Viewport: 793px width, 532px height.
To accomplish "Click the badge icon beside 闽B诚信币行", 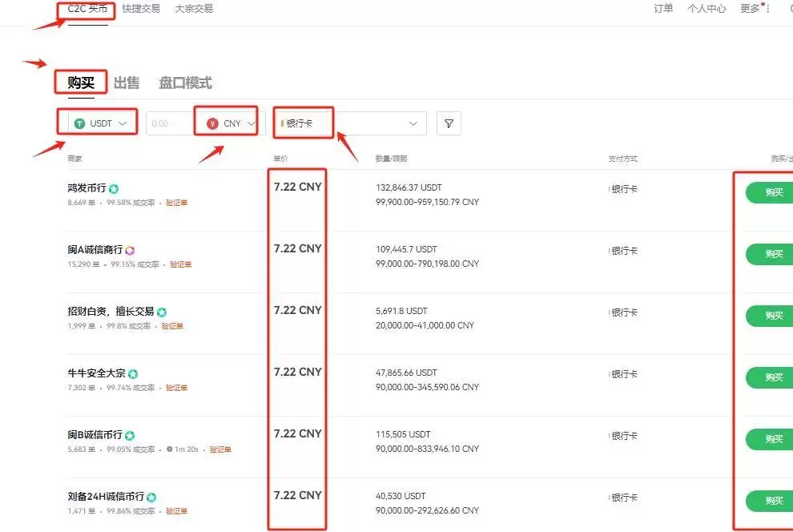I will click(x=130, y=436).
